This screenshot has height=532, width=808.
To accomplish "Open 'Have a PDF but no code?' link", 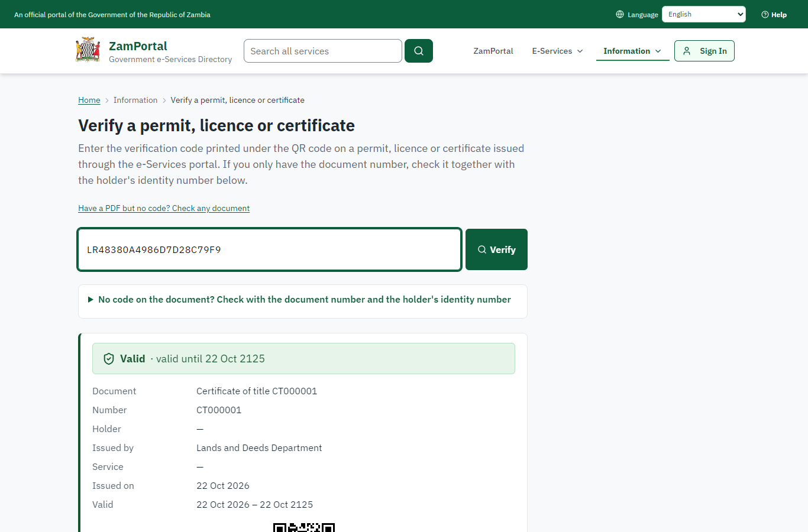I will coord(164,208).
